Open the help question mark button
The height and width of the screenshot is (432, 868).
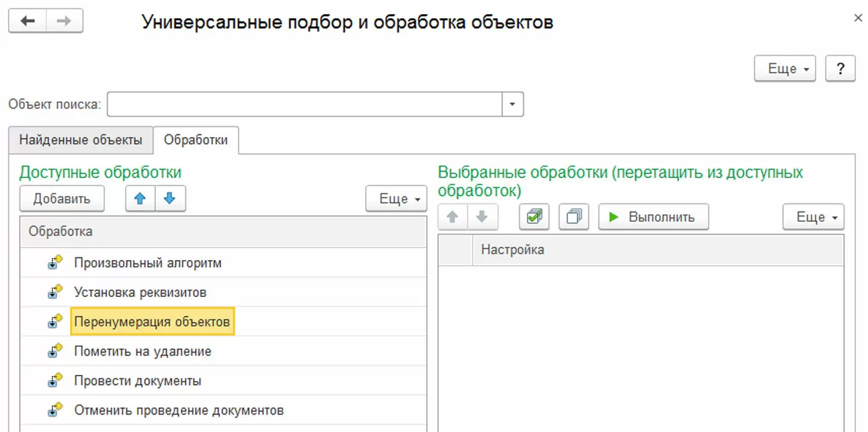point(840,69)
